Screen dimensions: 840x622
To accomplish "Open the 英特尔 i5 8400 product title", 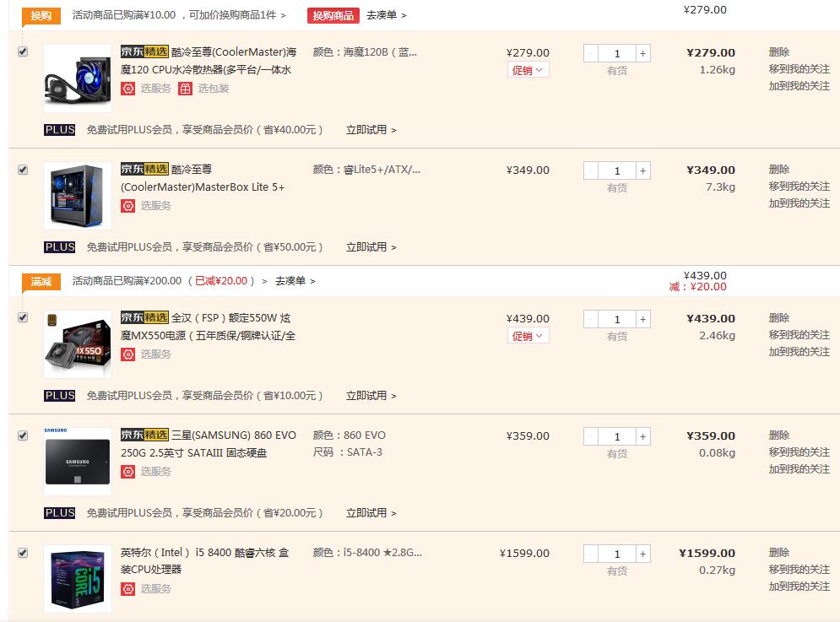I will click(204, 560).
